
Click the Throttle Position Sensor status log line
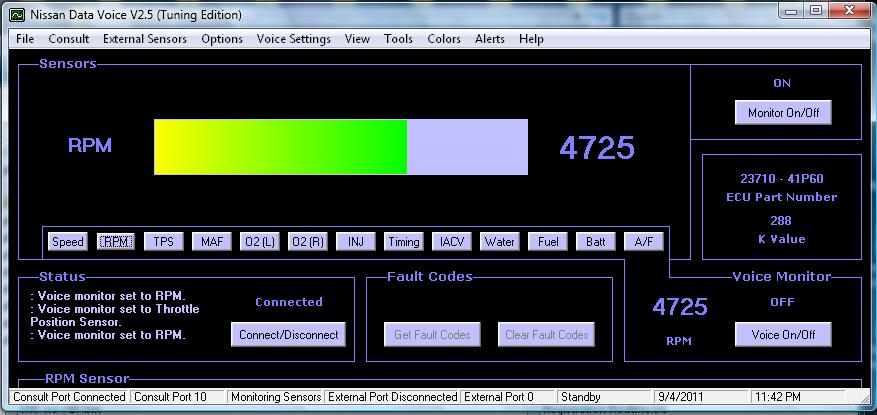point(115,315)
